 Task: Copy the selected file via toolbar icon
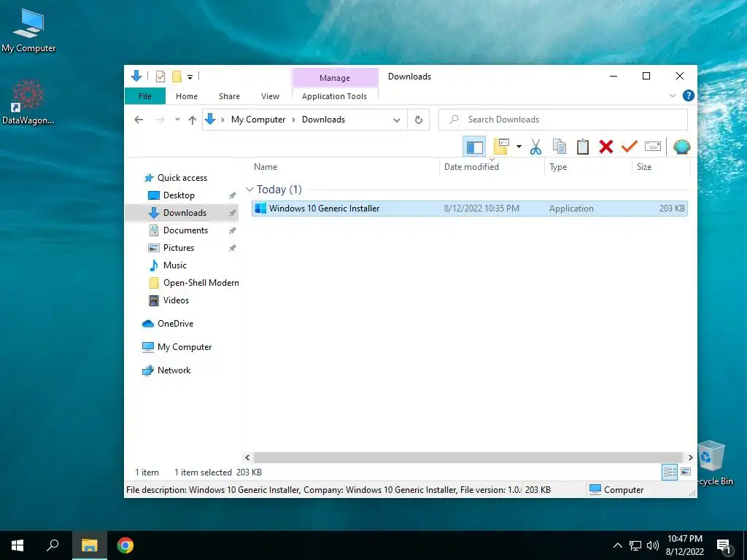[560, 147]
